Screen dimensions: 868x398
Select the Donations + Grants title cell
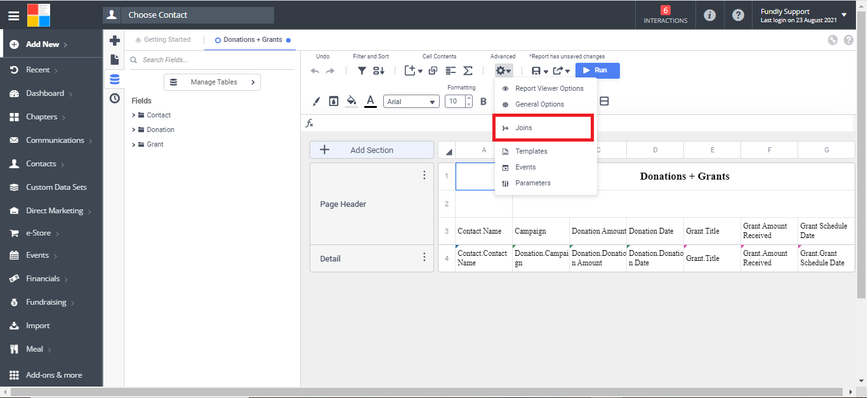pos(684,176)
